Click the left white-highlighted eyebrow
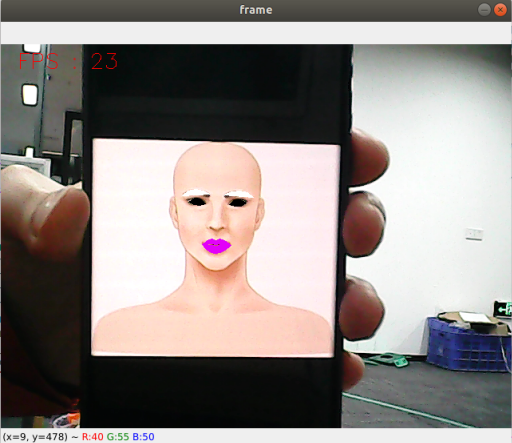 tap(197, 193)
